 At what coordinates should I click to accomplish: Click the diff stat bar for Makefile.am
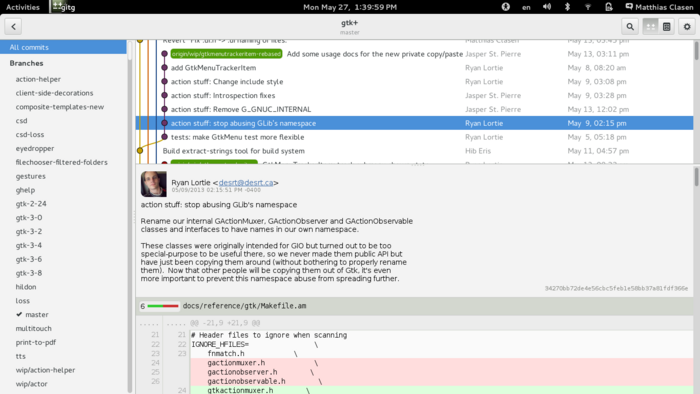pyautogui.click(x=163, y=306)
